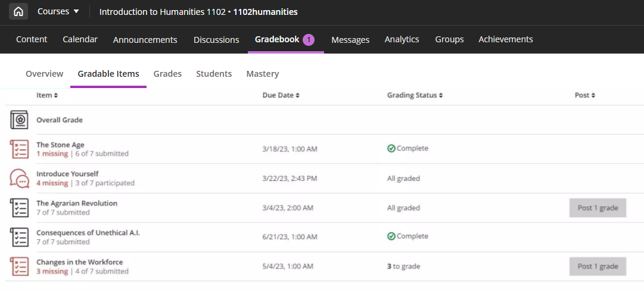Switch to the Discussions tab
This screenshot has width=644, height=291.
tap(216, 40)
